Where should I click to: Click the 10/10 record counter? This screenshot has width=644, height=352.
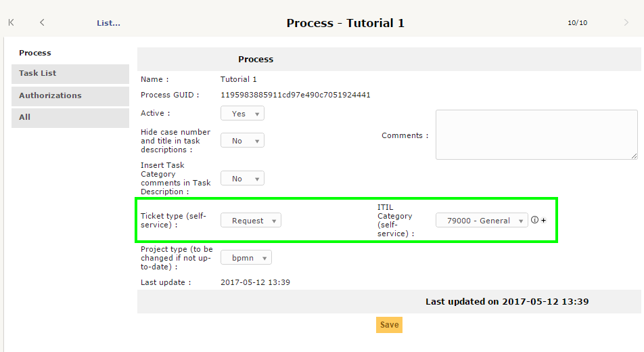point(577,23)
